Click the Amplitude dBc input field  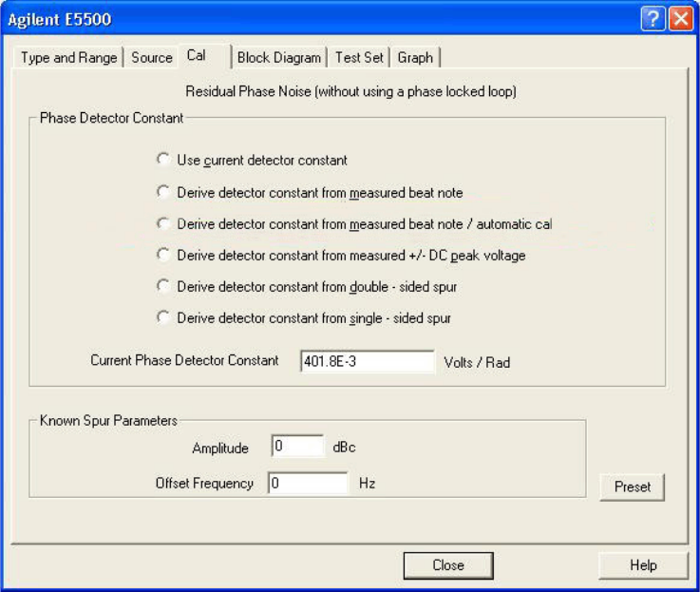click(x=297, y=446)
